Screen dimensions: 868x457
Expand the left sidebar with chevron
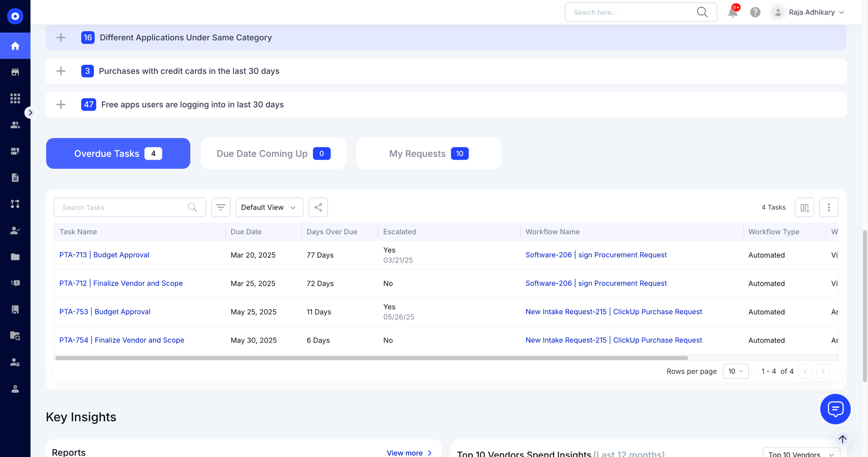[x=30, y=113]
